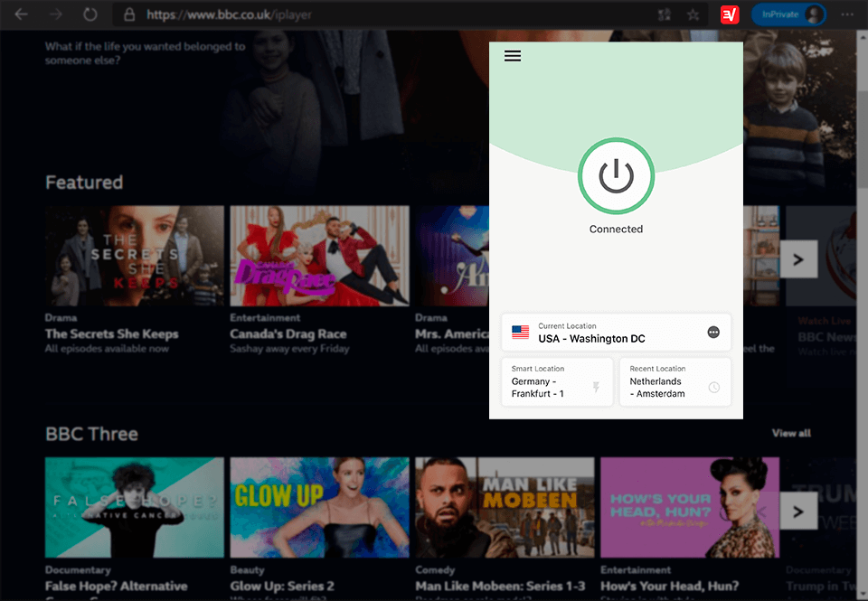868x601 pixels.
Task: Click the Connected status text
Action: pos(616,230)
